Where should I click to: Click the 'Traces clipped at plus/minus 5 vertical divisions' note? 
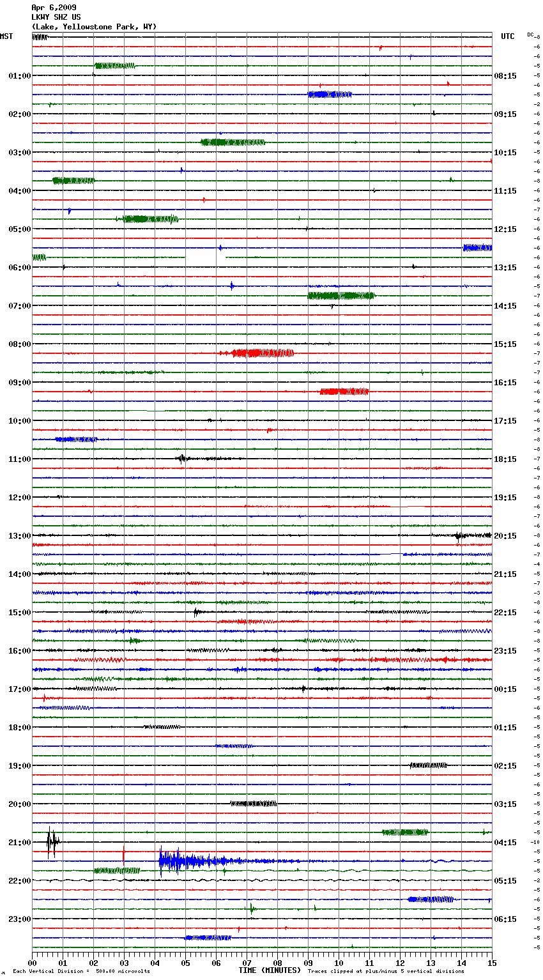(386, 971)
